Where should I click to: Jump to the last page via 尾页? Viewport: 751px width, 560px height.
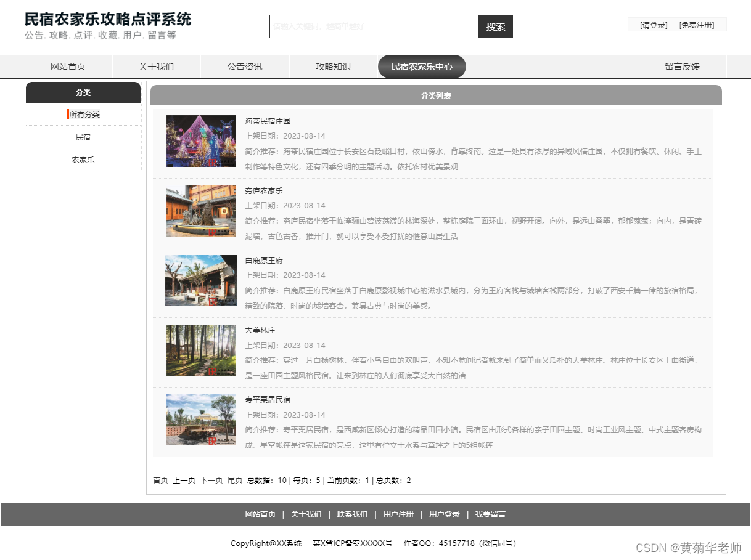tap(233, 480)
